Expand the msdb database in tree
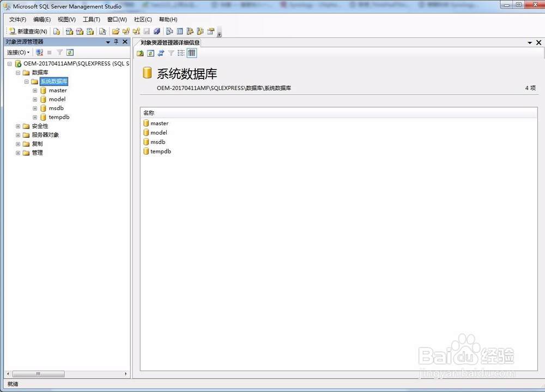The height and width of the screenshot is (392, 545). point(35,108)
